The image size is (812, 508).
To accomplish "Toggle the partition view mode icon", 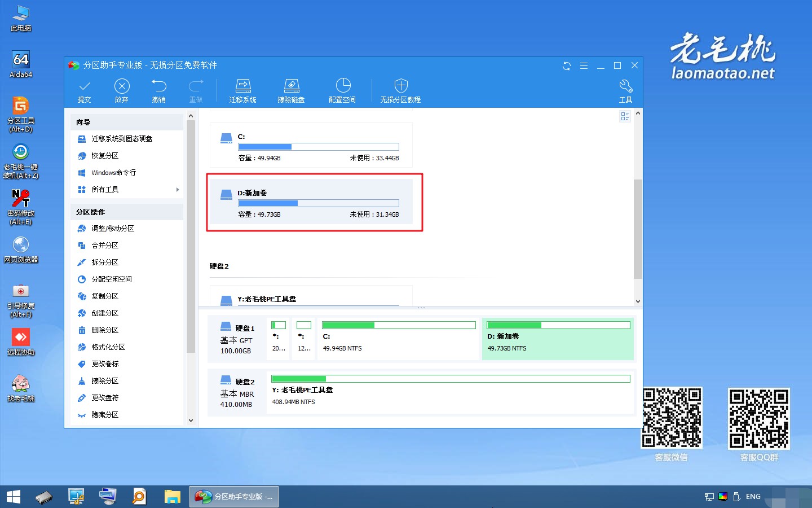I will coord(625,116).
